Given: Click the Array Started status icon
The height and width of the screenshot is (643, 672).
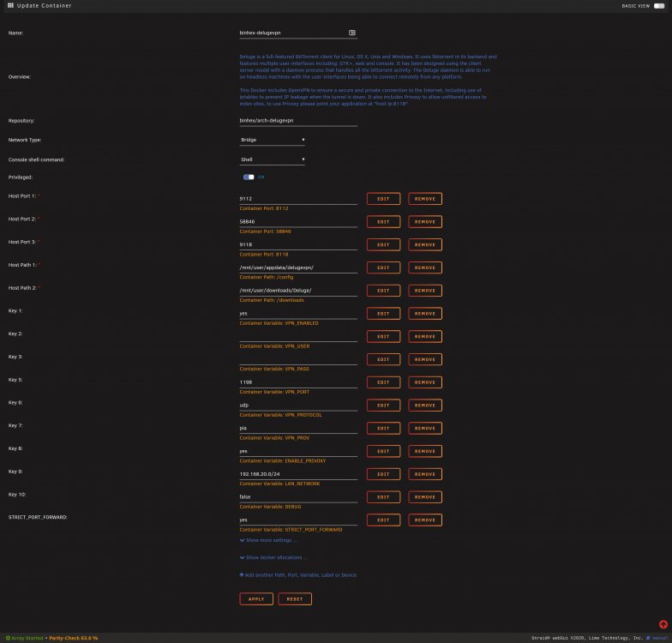Looking at the screenshot, I should coord(8,638).
